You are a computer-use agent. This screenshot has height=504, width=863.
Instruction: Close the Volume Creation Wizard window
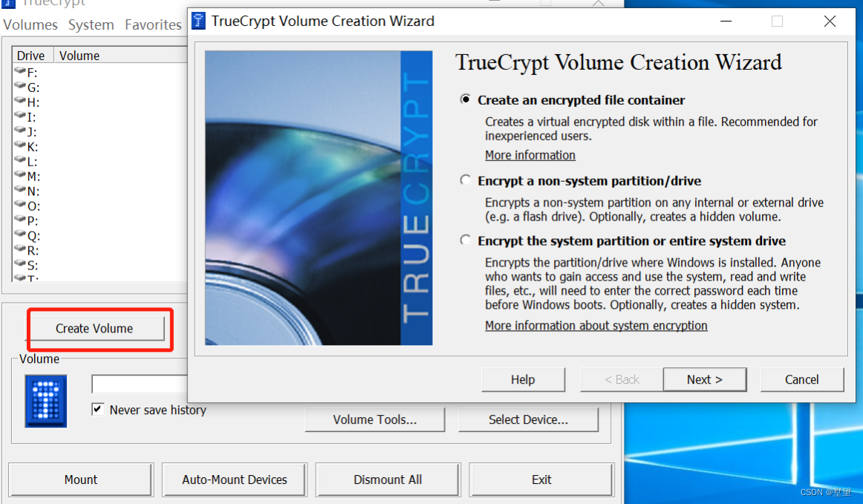pyautogui.click(x=830, y=21)
